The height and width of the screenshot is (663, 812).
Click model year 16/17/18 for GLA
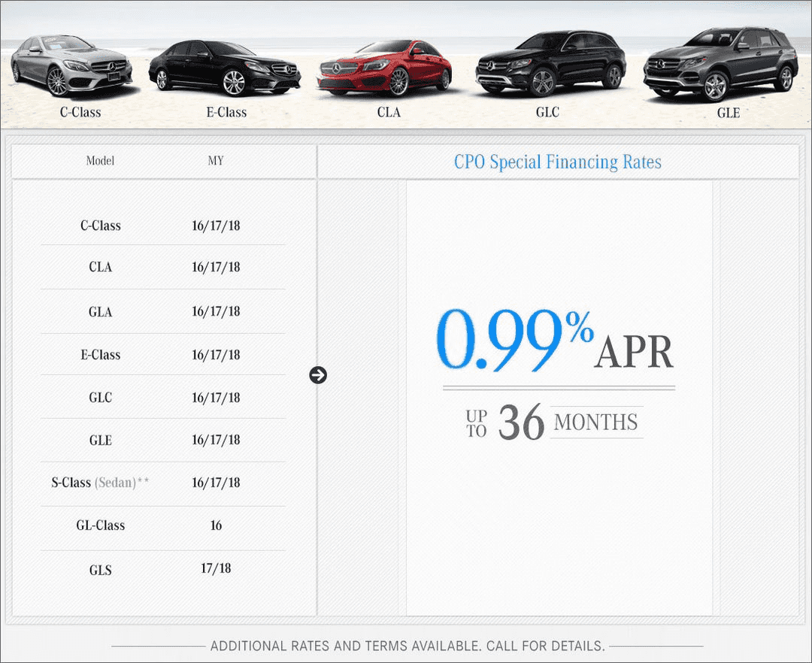pyautogui.click(x=216, y=311)
